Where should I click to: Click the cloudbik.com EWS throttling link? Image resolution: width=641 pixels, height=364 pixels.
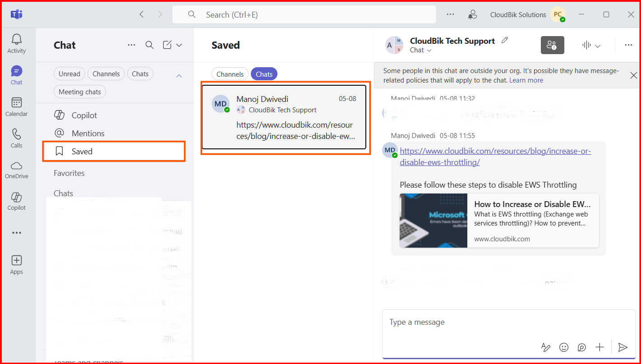click(x=495, y=151)
